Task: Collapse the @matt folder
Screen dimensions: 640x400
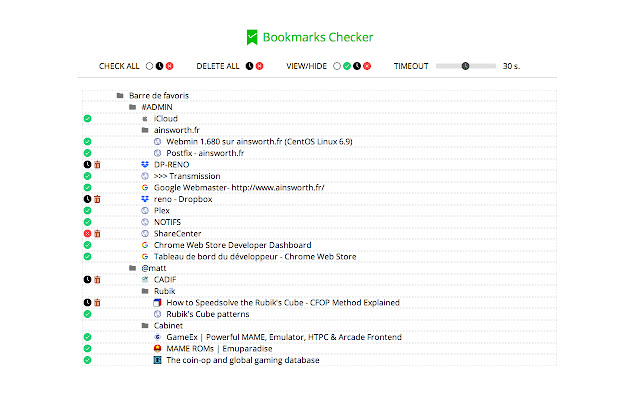Action: (132, 268)
